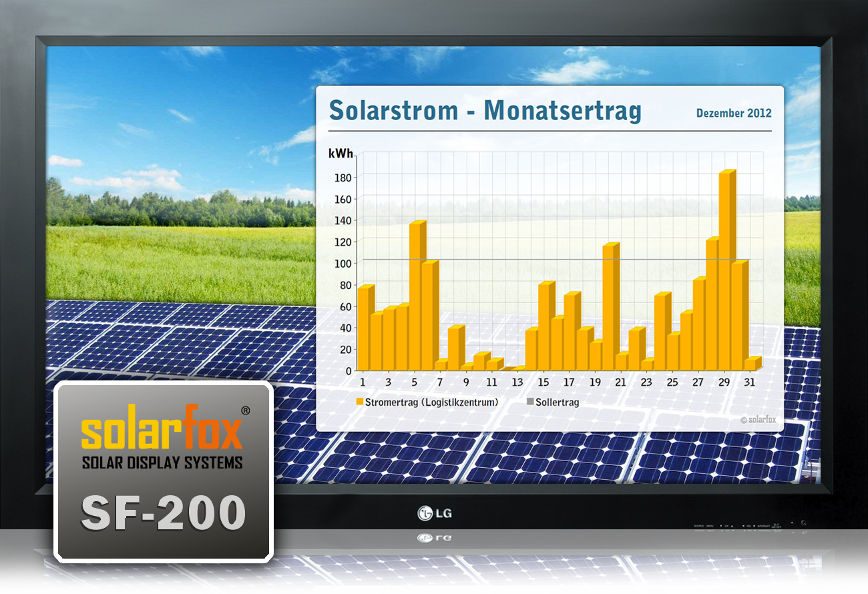Click the 'Solarstrom - Monatsertrag' chart title

click(x=485, y=110)
